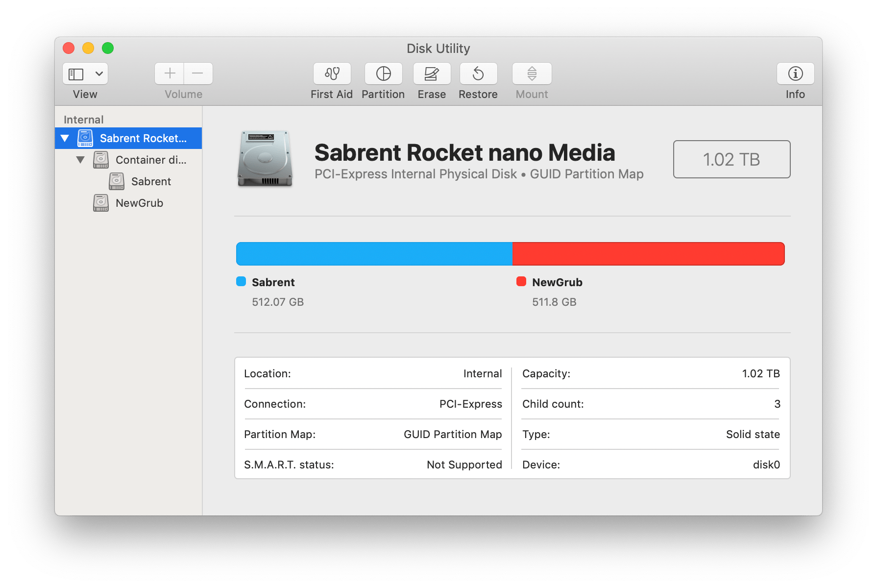Click the Child count value 3
The image size is (877, 588).
tap(777, 404)
